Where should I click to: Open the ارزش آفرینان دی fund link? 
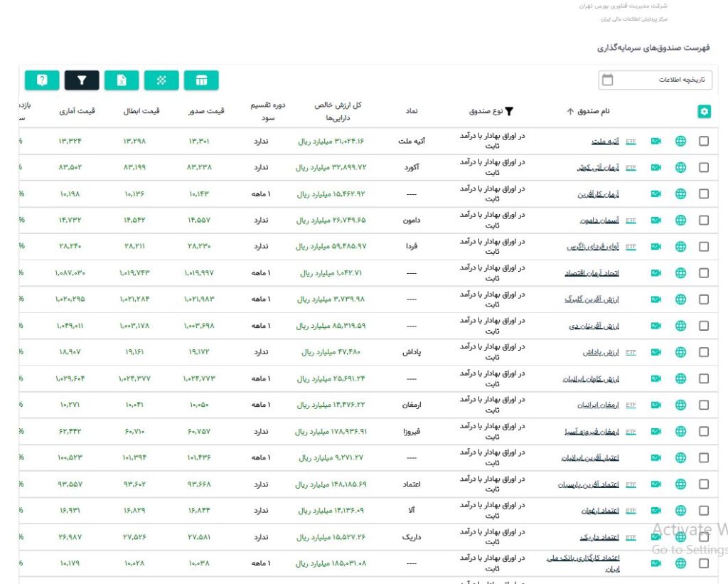[x=594, y=326]
